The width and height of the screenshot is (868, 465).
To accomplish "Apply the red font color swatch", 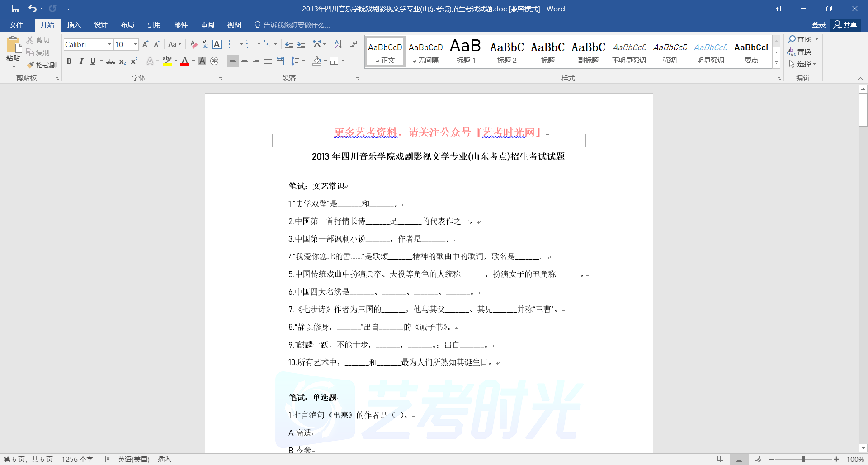I will [184, 61].
